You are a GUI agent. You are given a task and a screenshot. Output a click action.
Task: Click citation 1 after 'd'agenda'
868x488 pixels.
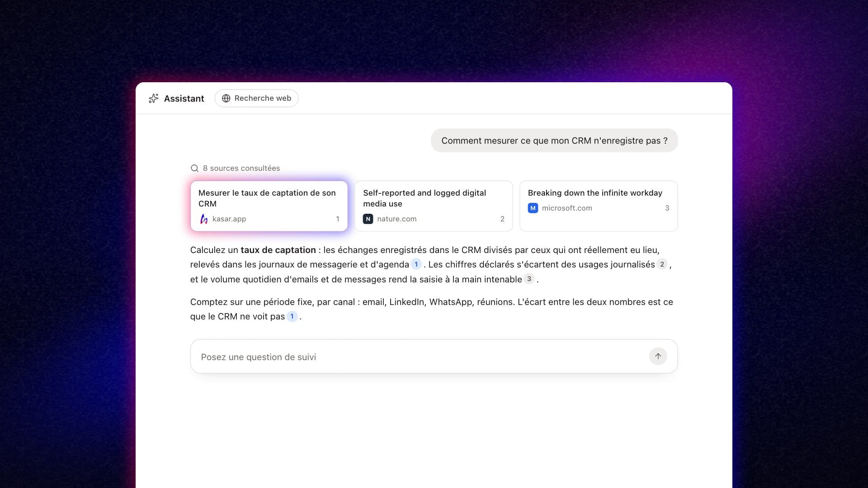(x=416, y=264)
